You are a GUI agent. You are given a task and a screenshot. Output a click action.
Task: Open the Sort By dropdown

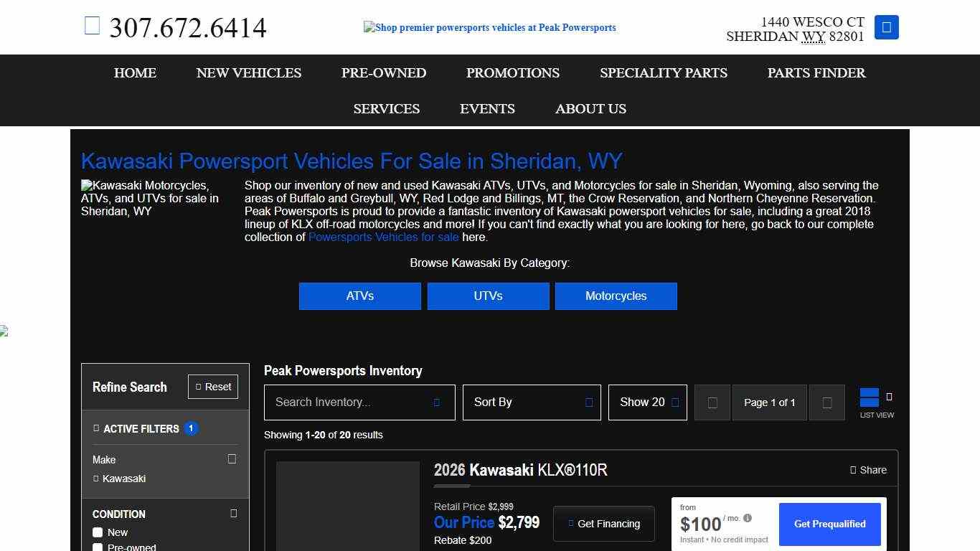coord(532,402)
